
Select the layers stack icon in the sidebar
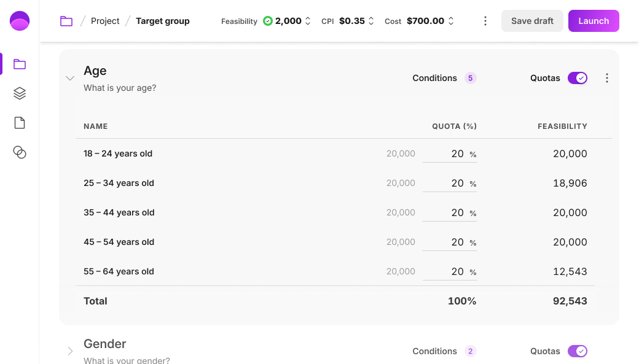pos(19,93)
